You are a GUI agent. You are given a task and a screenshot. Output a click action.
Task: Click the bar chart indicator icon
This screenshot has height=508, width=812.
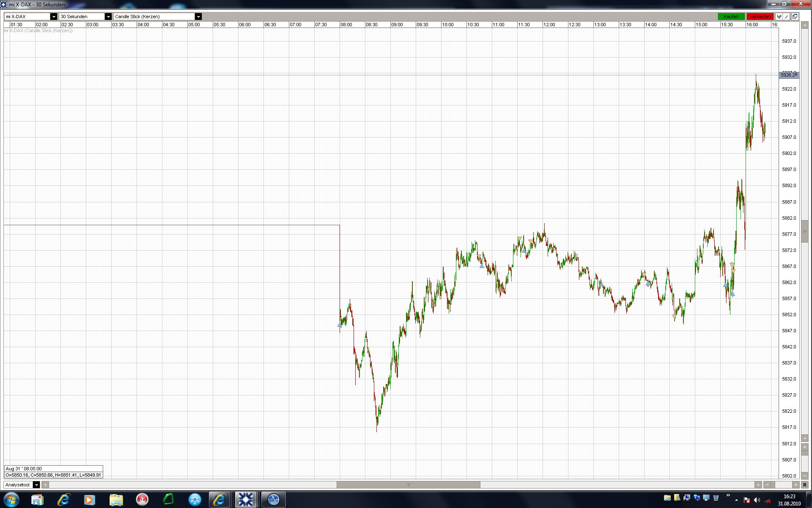pos(779,17)
